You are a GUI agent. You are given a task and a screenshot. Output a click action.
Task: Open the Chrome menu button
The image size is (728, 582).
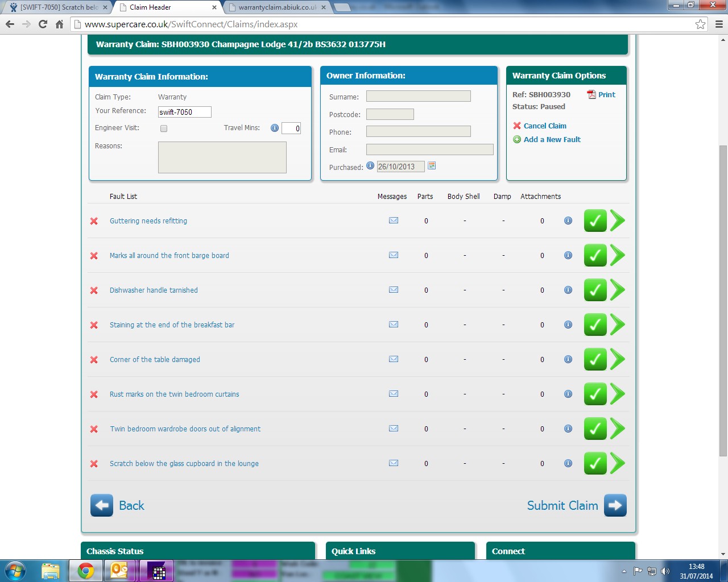(719, 24)
